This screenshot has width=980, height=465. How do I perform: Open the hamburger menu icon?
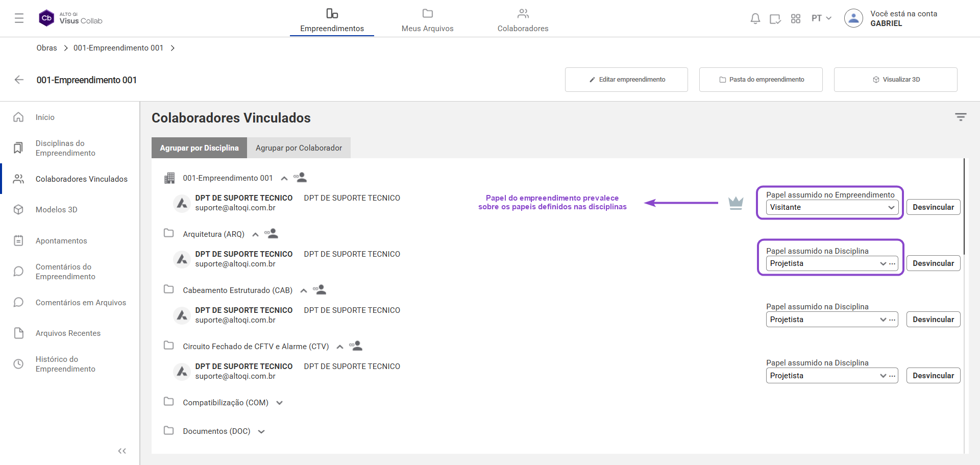(x=19, y=18)
